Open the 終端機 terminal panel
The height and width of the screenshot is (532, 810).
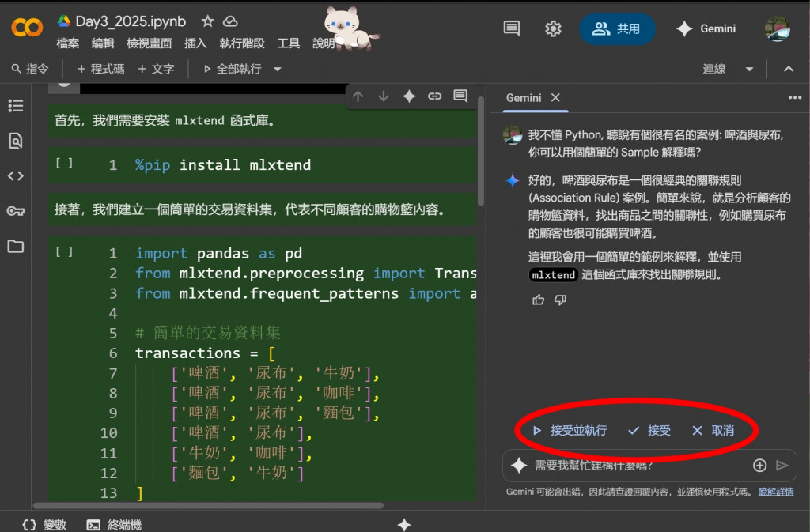click(x=114, y=525)
